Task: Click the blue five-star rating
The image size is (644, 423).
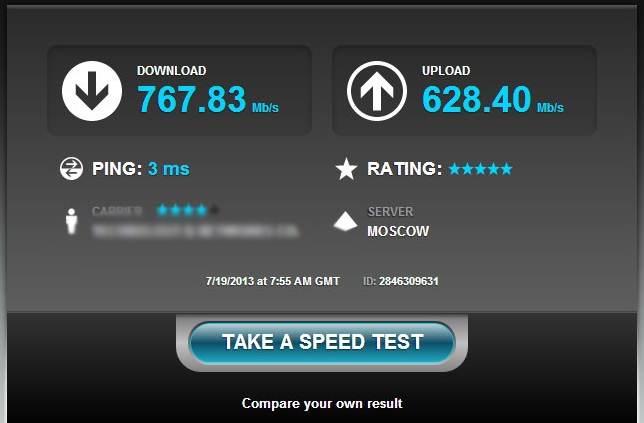Action: tap(481, 169)
